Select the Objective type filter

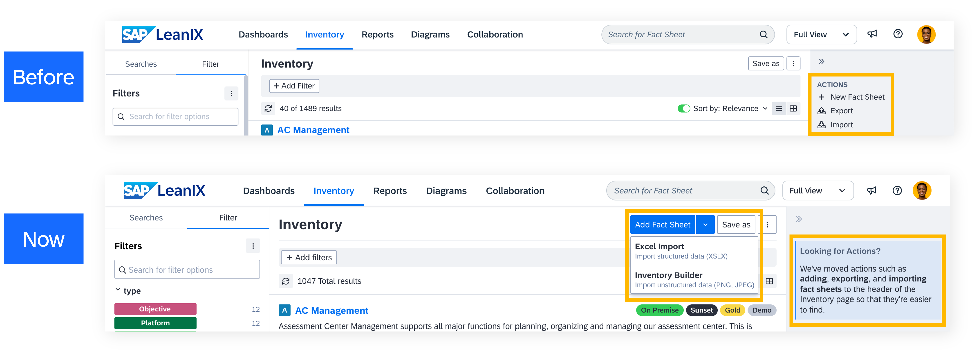tap(155, 309)
